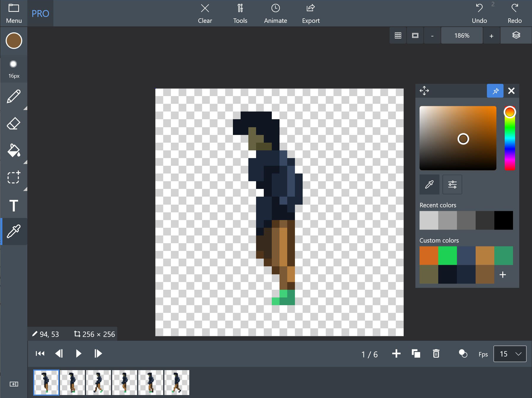532x398 pixels.
Task: Duplicate the current animation frame
Action: [x=416, y=354]
